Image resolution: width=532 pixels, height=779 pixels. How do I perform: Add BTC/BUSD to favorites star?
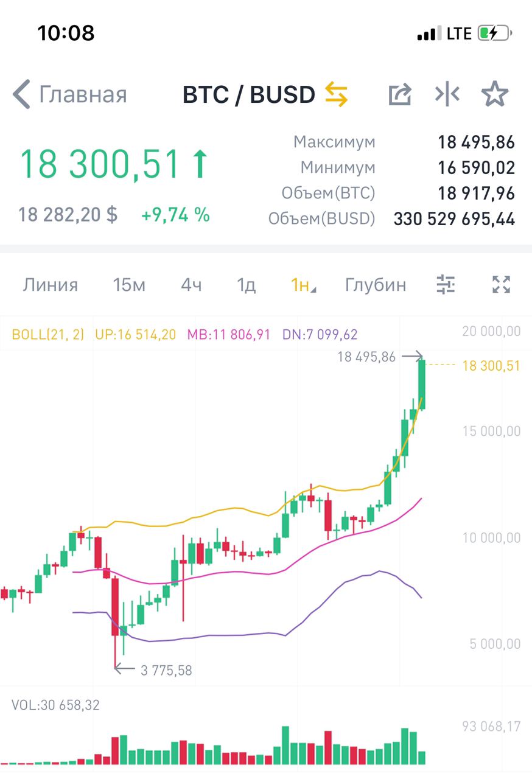494,94
